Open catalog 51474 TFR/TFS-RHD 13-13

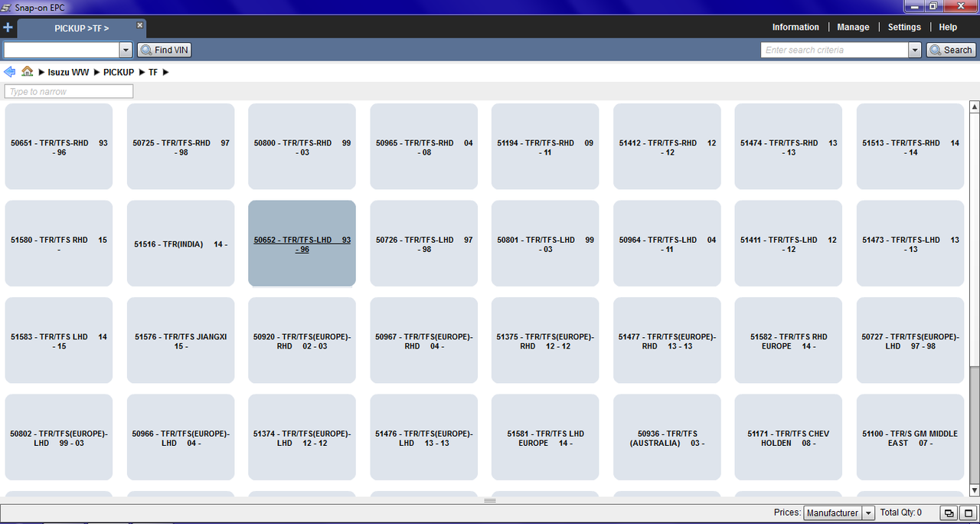tap(789, 147)
